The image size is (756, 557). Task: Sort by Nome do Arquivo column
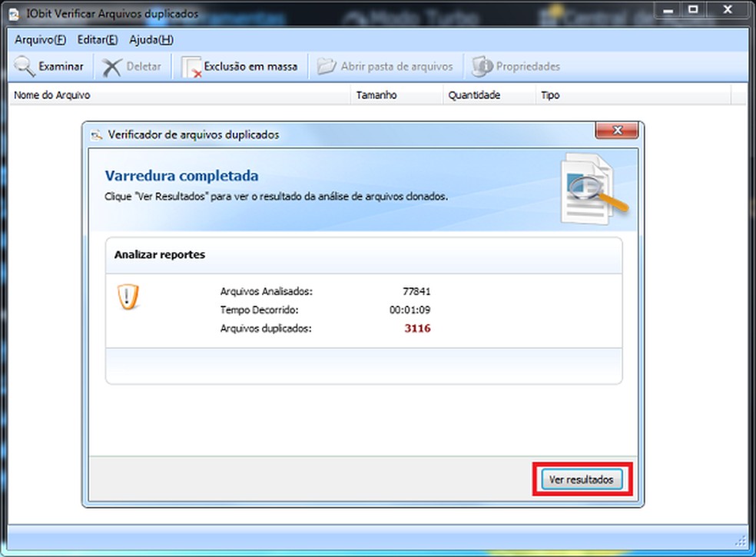pyautogui.click(x=180, y=95)
